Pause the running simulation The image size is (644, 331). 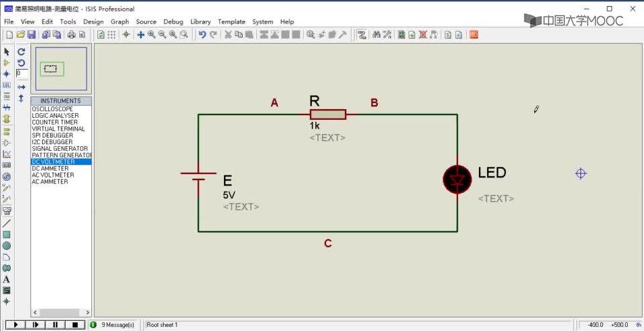(56, 324)
